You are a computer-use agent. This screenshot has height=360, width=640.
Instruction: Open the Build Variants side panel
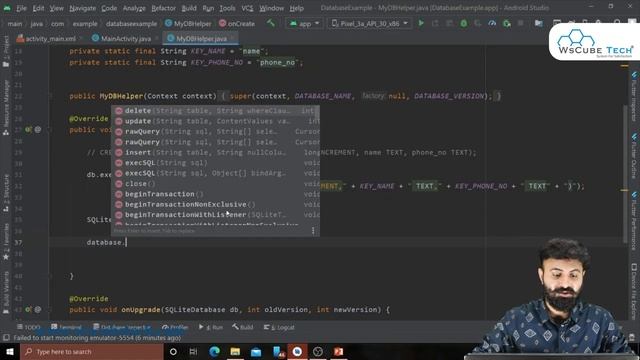[6, 292]
